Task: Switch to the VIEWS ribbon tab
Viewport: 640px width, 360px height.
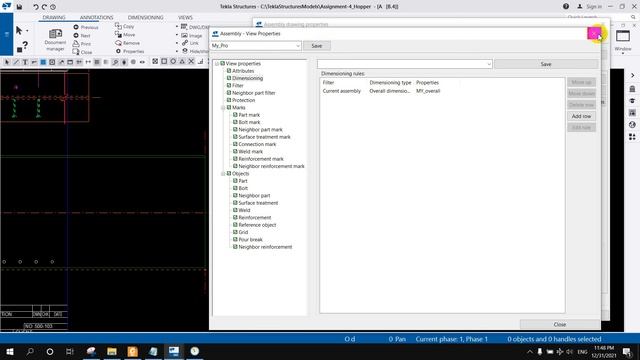Action: (185, 18)
